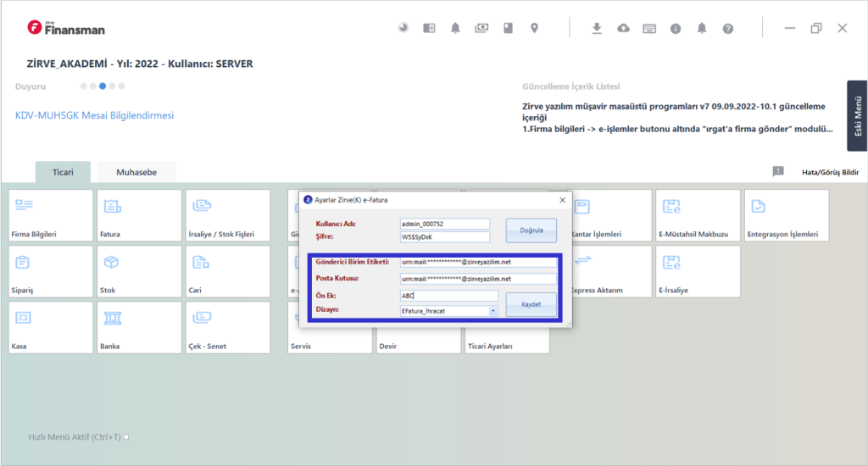The image size is (868, 466).
Task: Click the cloud upload icon
Action: [623, 28]
